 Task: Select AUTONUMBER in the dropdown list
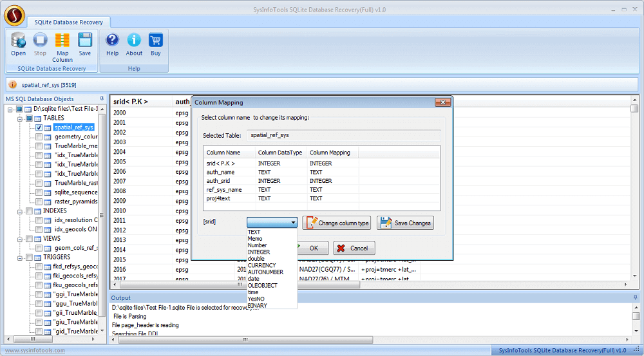click(265, 272)
